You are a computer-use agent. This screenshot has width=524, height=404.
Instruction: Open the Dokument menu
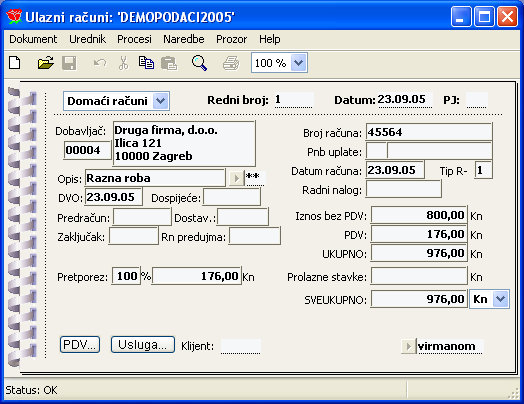tap(33, 39)
